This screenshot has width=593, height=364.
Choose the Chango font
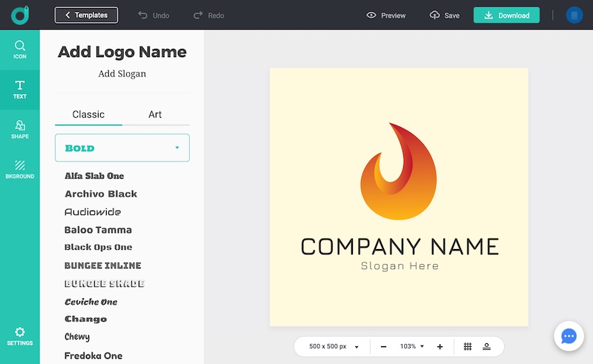tap(85, 319)
